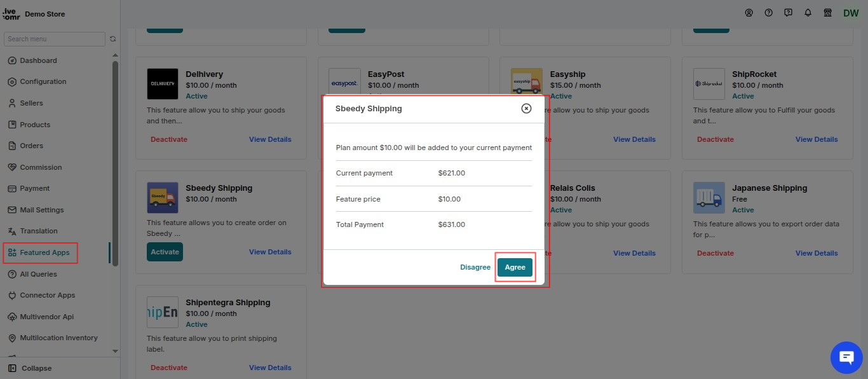Click the DW account avatar

(851, 13)
